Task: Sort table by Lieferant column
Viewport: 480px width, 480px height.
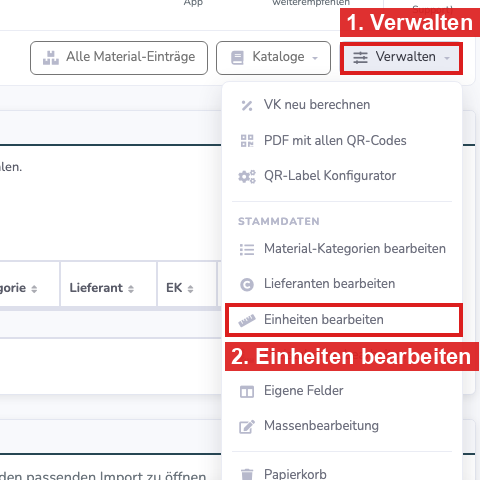Action: [x=108, y=284]
